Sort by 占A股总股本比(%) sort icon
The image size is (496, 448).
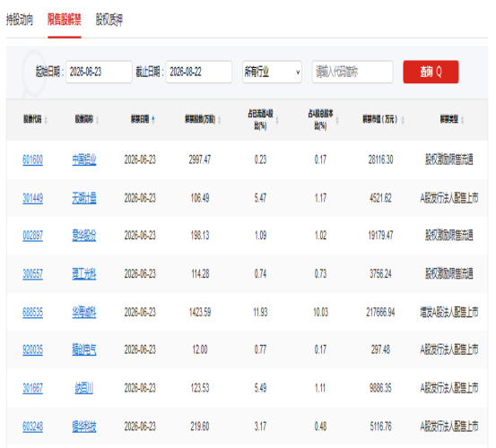[337, 120]
